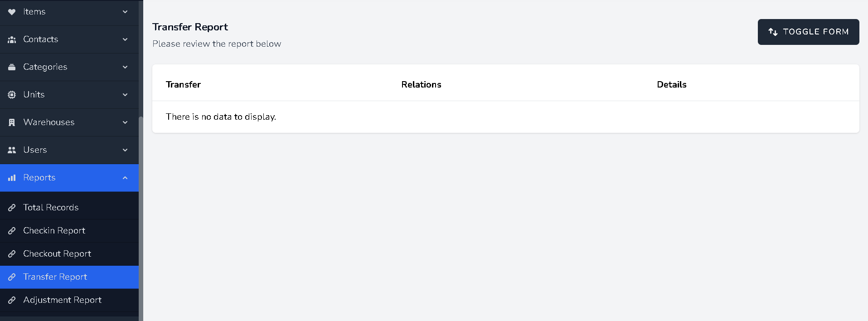Select the currently active Transfer Report entry

(x=55, y=277)
